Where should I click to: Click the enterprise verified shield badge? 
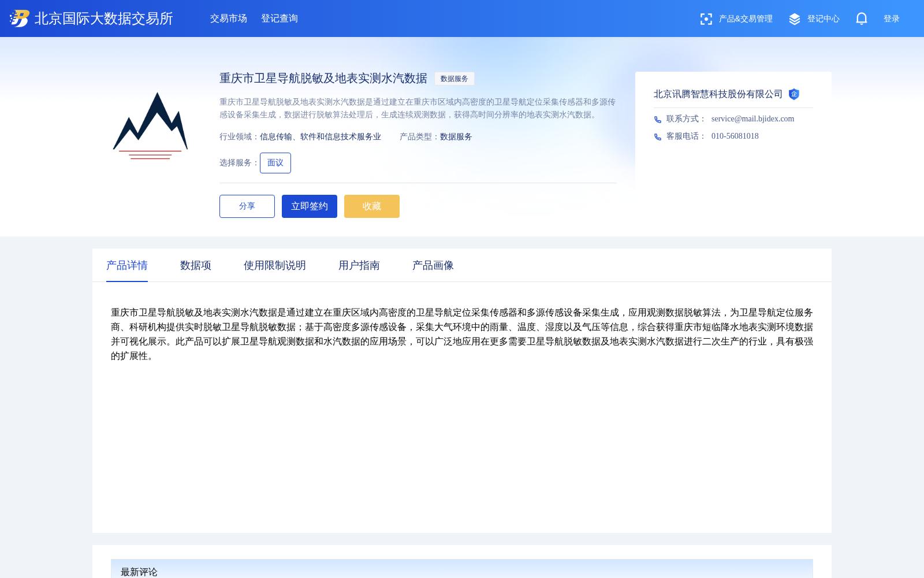point(794,94)
